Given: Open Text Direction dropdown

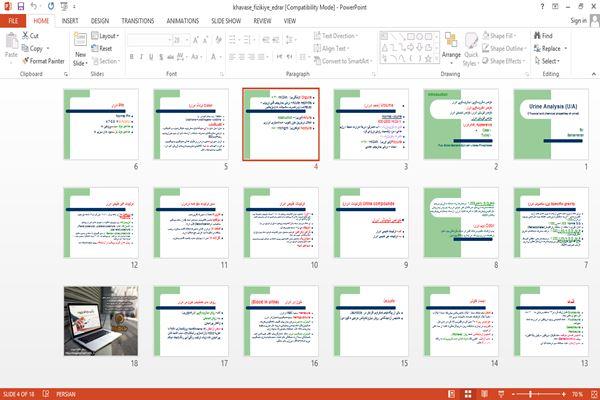Looking at the screenshot, I should 336,36.
